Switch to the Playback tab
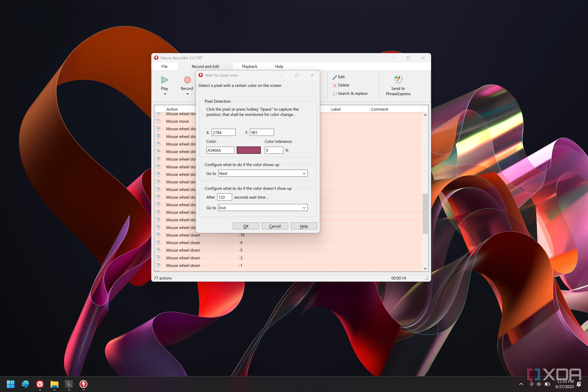The width and height of the screenshot is (588, 392). point(249,67)
